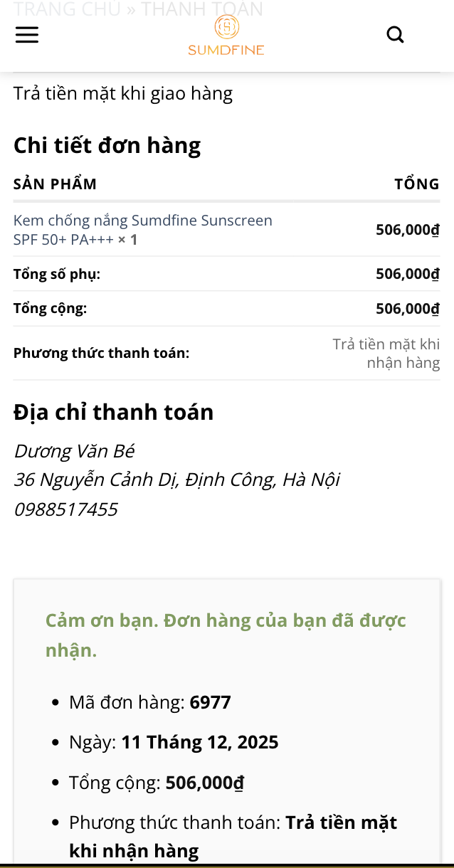Select the Địa chỉ thanh toán heading
This screenshot has width=454, height=868.
click(x=113, y=411)
